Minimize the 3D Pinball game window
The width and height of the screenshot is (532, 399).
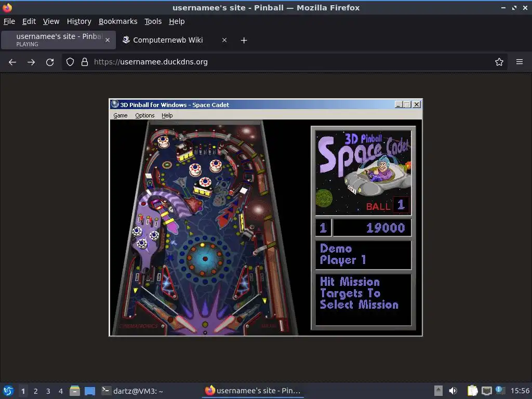398,104
